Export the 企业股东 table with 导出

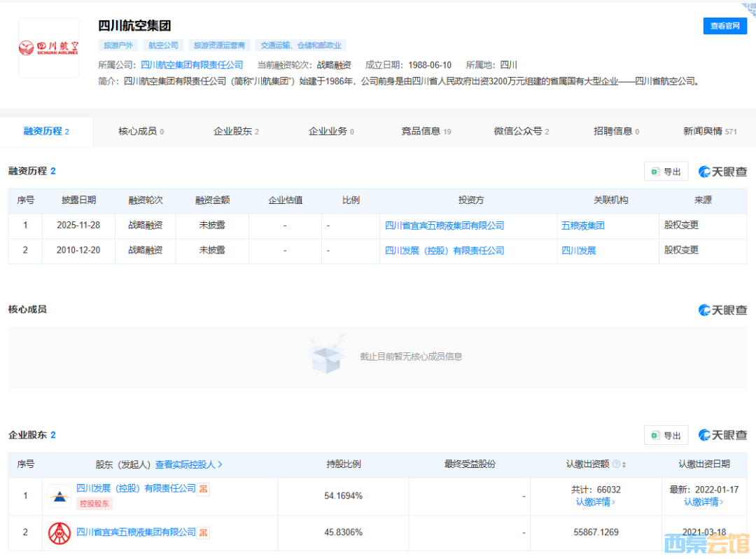(x=666, y=436)
